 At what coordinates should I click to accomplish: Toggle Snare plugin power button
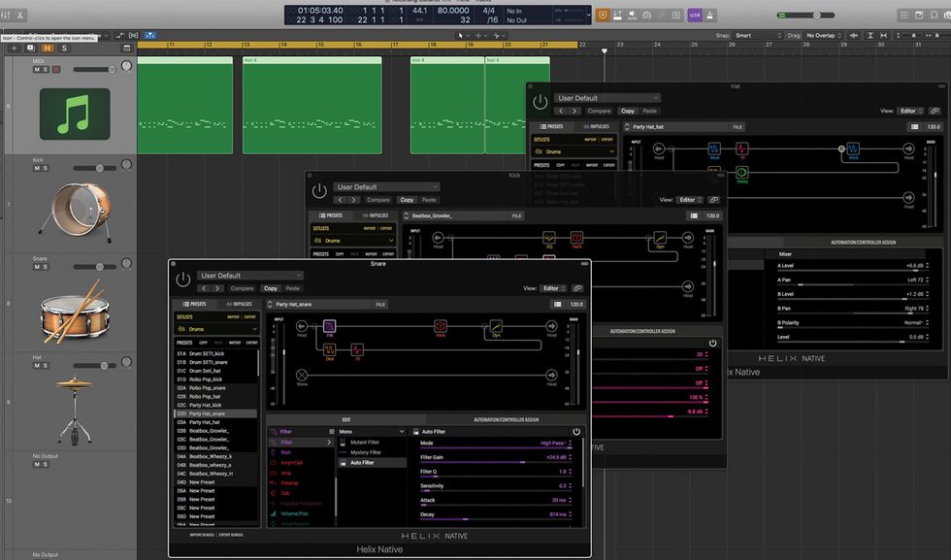click(x=182, y=280)
